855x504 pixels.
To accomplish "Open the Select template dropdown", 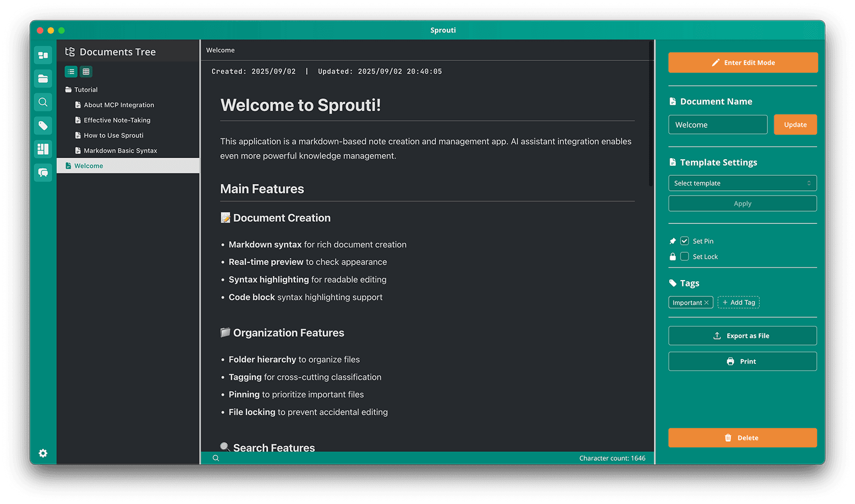I will pos(742,183).
